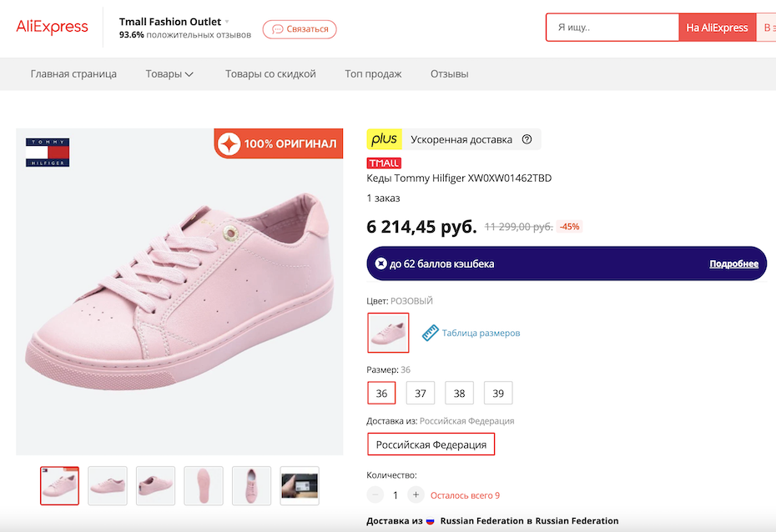
Task: Select shoe size 37
Action: [x=421, y=393]
